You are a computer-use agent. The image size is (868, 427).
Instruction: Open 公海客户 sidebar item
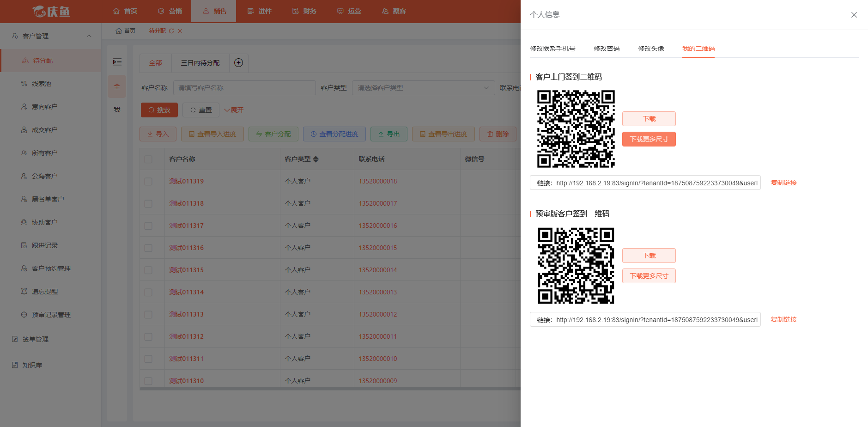click(51, 176)
